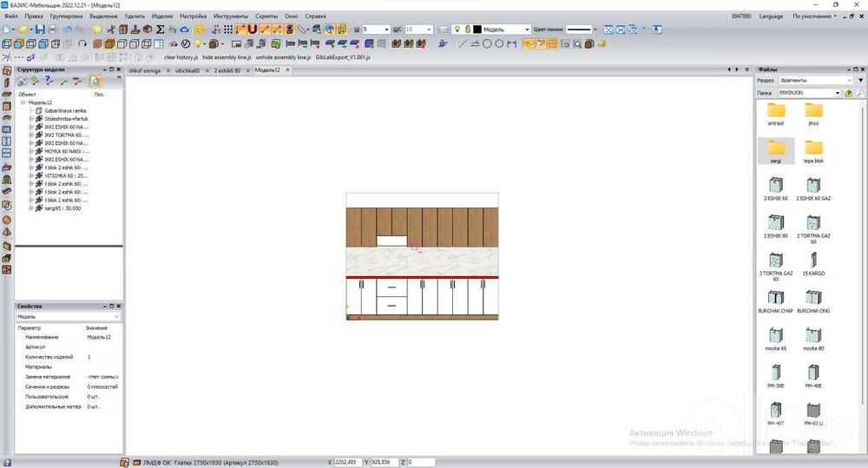Click the clock icon in the second toolbar row
The width and height of the screenshot is (868, 468).
click(x=186, y=43)
